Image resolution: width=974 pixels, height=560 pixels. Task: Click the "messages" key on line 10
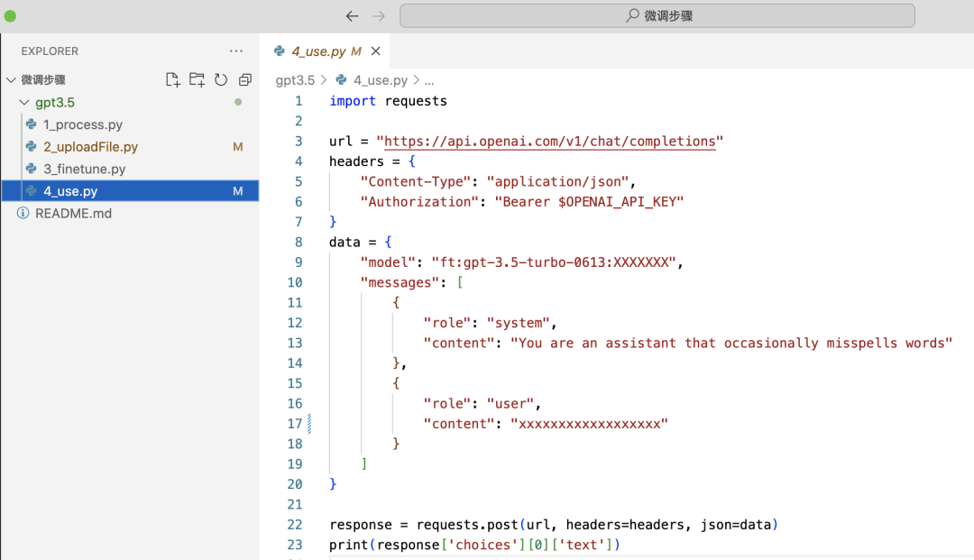click(400, 282)
